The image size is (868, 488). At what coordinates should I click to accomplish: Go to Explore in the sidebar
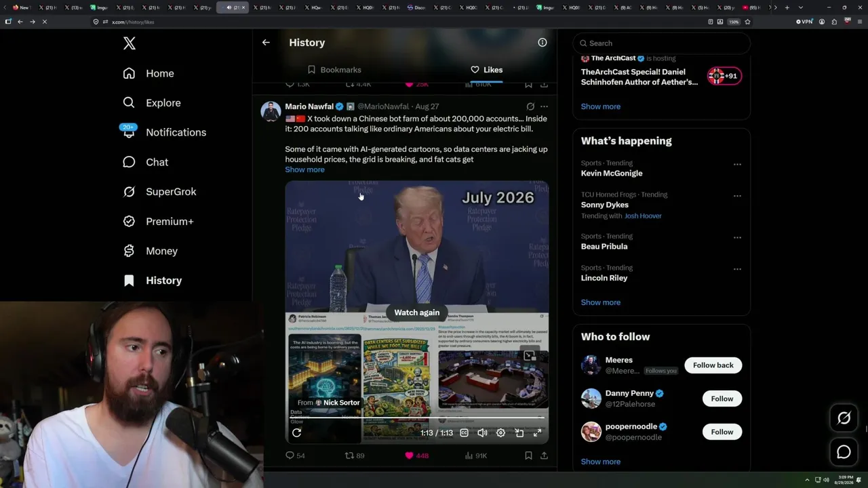[152, 103]
